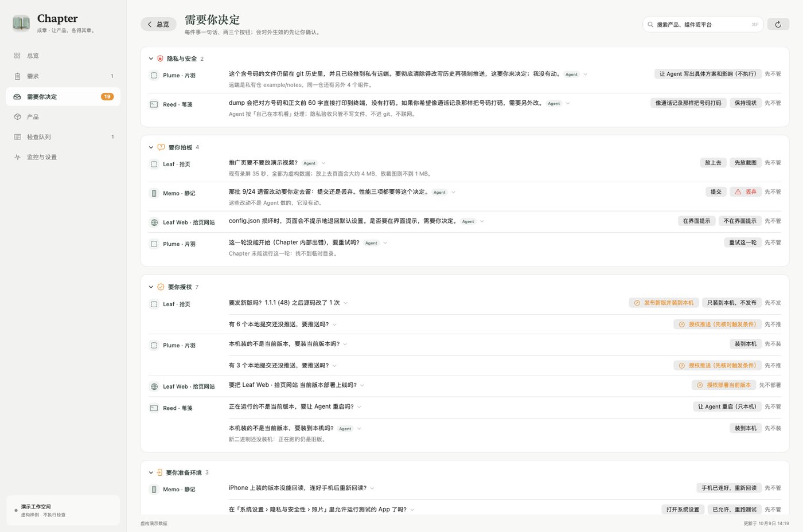Click the Chapter app logo icon

[21, 23]
